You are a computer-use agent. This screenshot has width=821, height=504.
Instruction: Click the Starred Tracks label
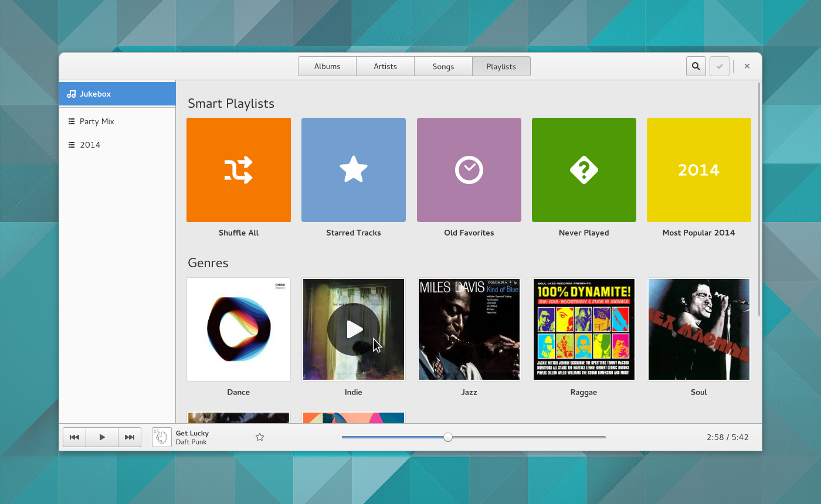pyautogui.click(x=354, y=233)
